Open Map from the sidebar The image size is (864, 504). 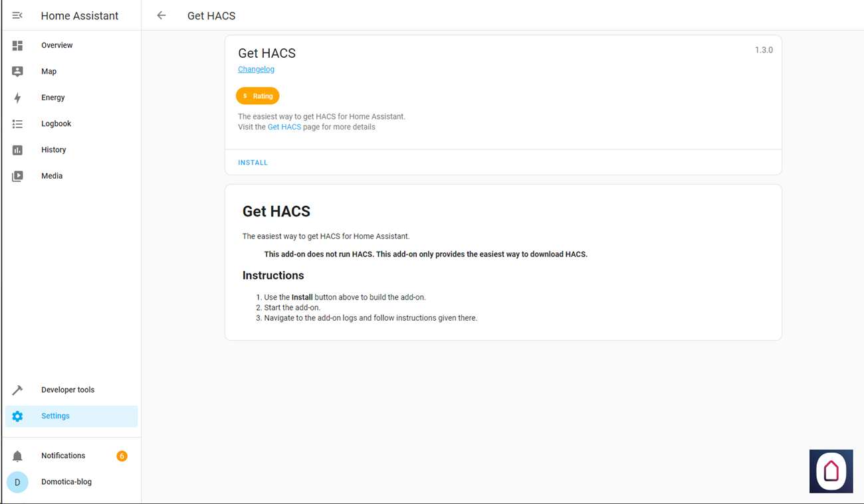[x=71, y=72]
